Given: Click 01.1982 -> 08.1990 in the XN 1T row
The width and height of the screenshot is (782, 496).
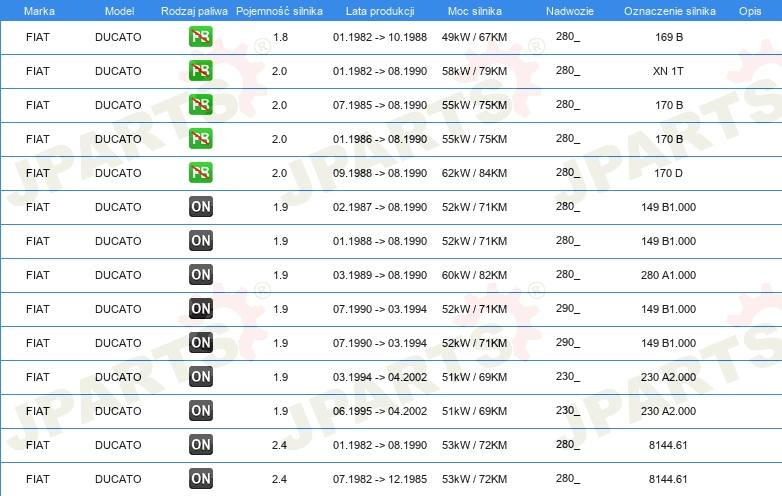Looking at the screenshot, I should click(380, 71).
